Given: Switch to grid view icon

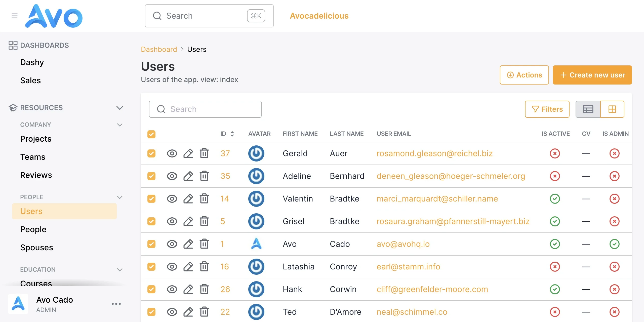Looking at the screenshot, I should [x=612, y=109].
